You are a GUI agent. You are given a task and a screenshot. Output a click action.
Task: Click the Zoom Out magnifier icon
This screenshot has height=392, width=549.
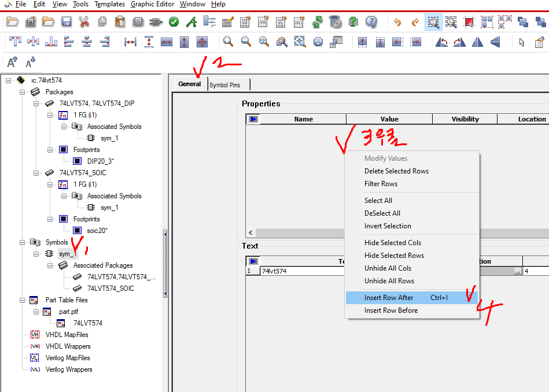[x=246, y=42]
